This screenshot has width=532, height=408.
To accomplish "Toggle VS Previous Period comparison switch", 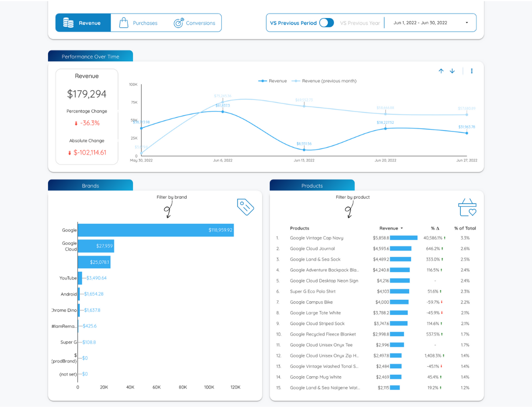I will (x=326, y=23).
